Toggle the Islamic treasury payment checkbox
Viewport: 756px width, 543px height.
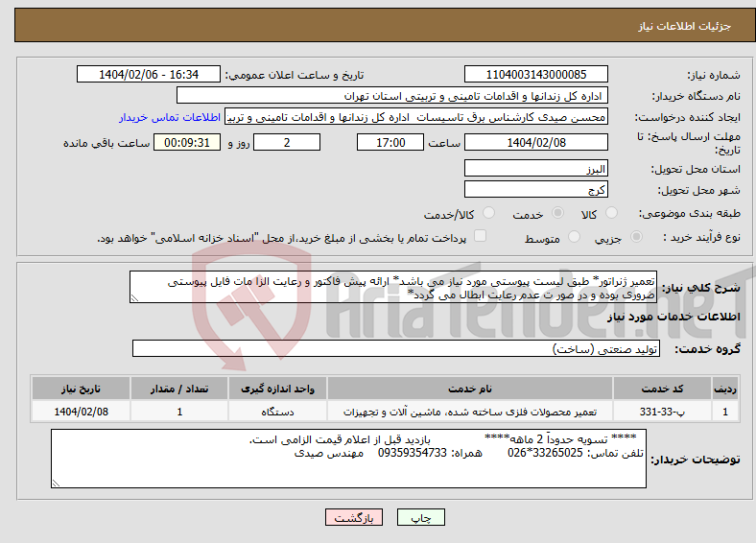(481, 235)
